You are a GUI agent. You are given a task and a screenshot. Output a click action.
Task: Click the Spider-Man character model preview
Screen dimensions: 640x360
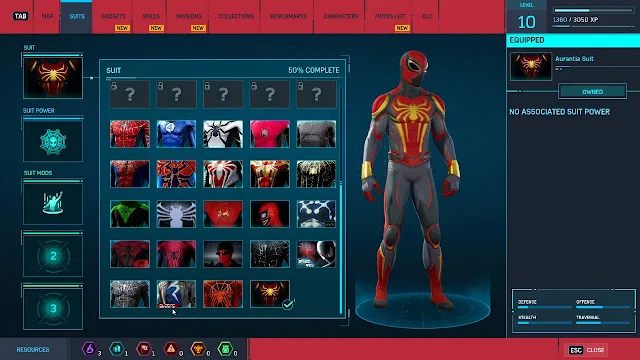(x=412, y=180)
